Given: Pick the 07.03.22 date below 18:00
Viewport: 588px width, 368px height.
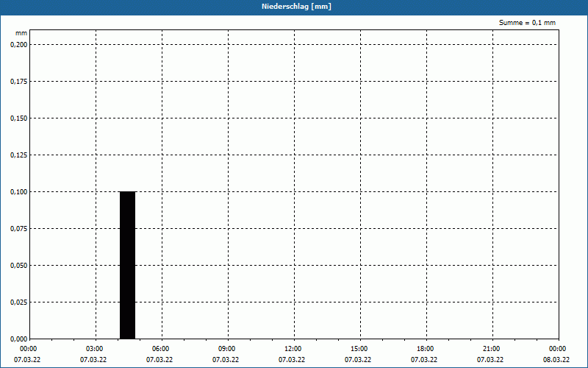Looking at the screenshot, I should (424, 360).
